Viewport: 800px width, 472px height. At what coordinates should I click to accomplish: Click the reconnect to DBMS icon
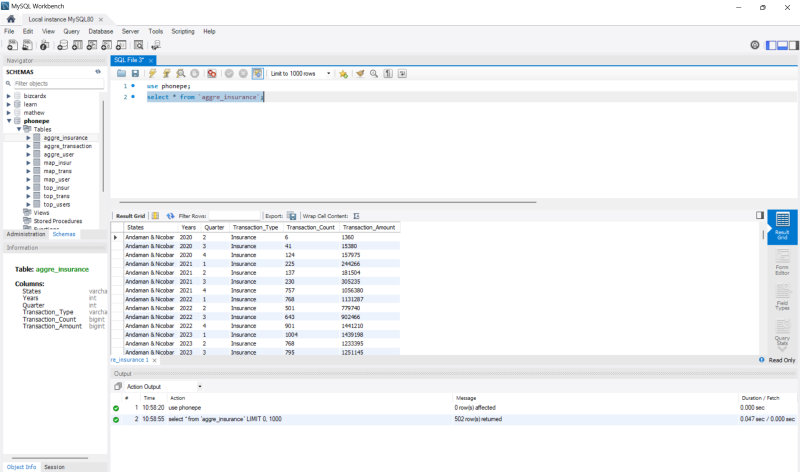pyautogui.click(x=156, y=45)
